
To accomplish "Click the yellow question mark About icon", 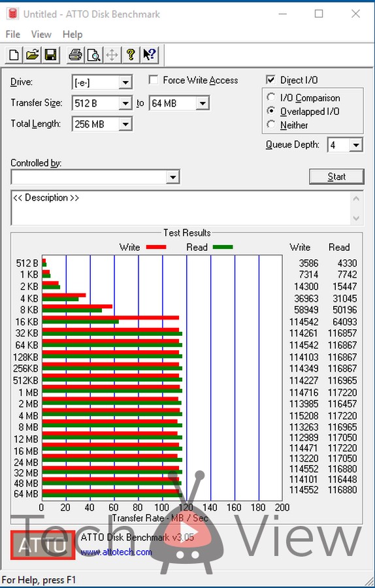I will coord(131,55).
